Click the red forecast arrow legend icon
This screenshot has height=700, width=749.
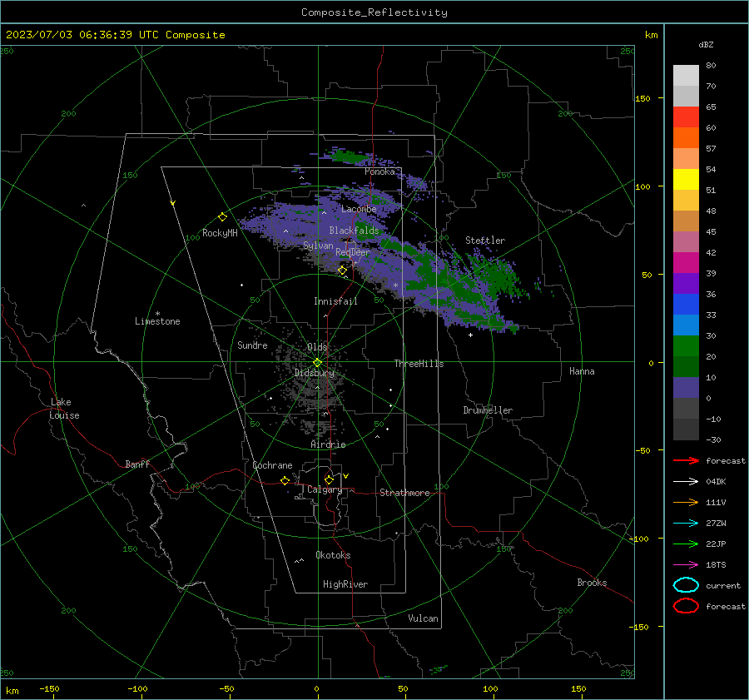click(x=686, y=460)
